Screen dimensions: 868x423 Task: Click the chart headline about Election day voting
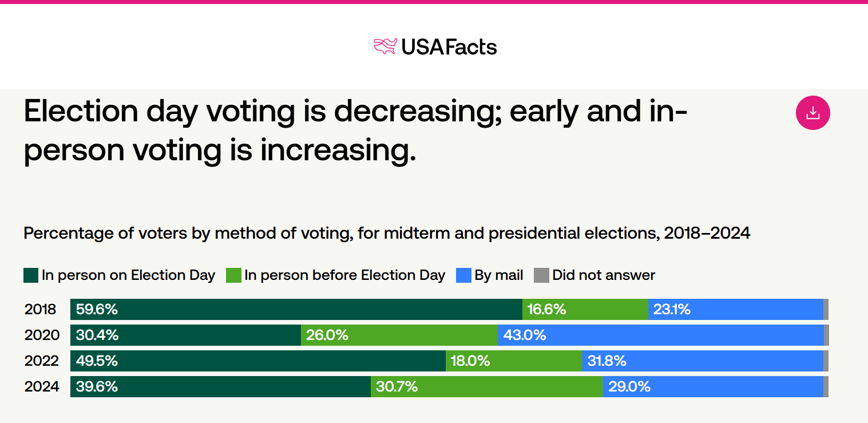355,131
